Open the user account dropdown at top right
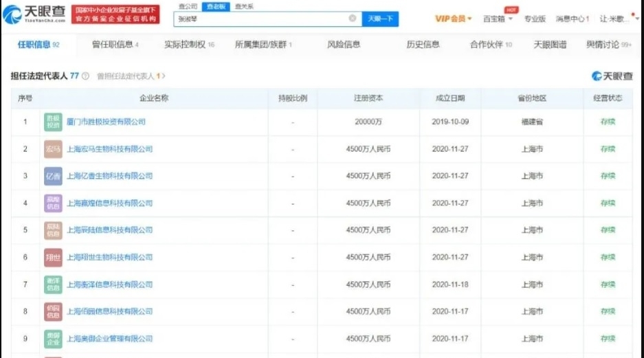644x358 pixels. click(619, 19)
